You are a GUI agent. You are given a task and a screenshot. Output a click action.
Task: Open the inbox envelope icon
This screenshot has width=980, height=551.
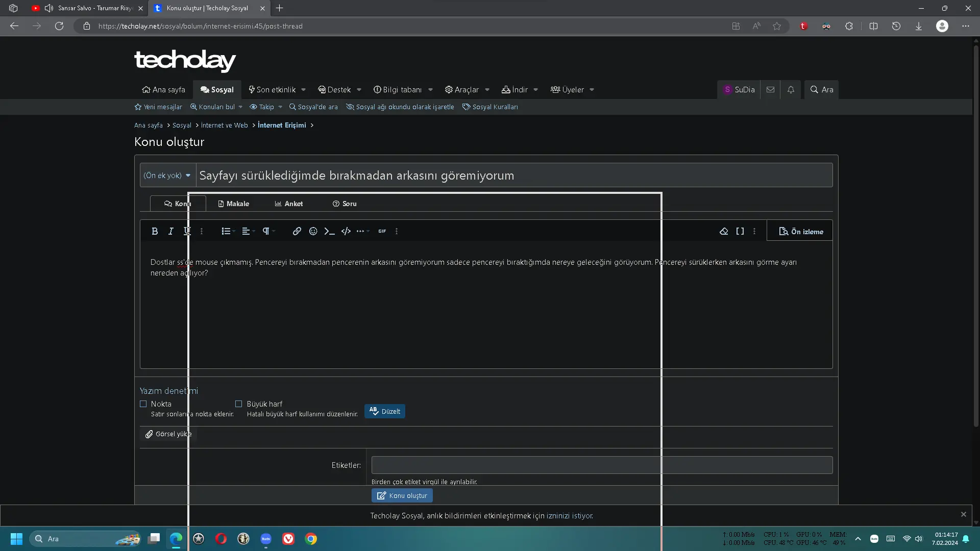tap(771, 90)
